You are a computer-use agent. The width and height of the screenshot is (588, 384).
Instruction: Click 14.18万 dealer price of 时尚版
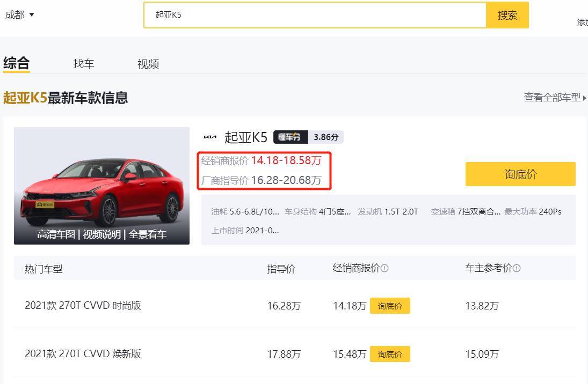pos(350,306)
